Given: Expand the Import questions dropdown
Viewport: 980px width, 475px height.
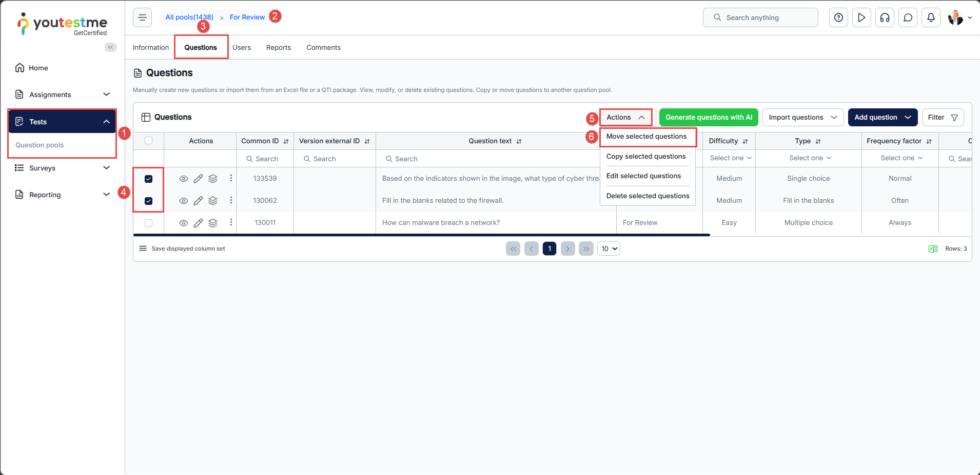Looking at the screenshot, I should 802,117.
